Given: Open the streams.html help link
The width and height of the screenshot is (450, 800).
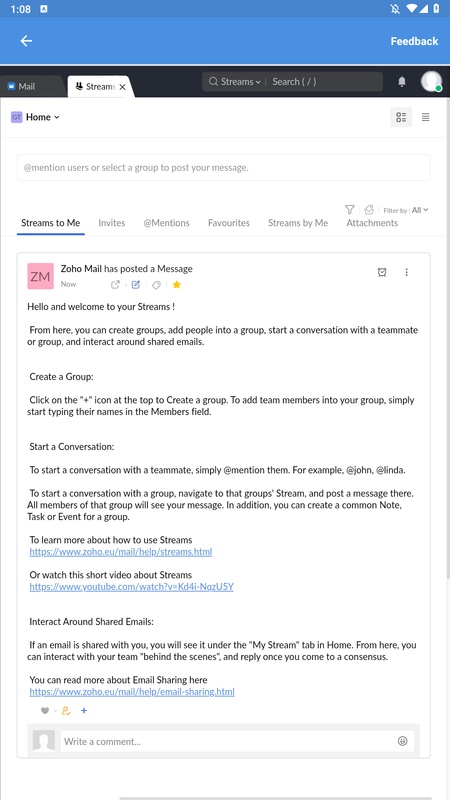Looking at the screenshot, I should 120,552.
